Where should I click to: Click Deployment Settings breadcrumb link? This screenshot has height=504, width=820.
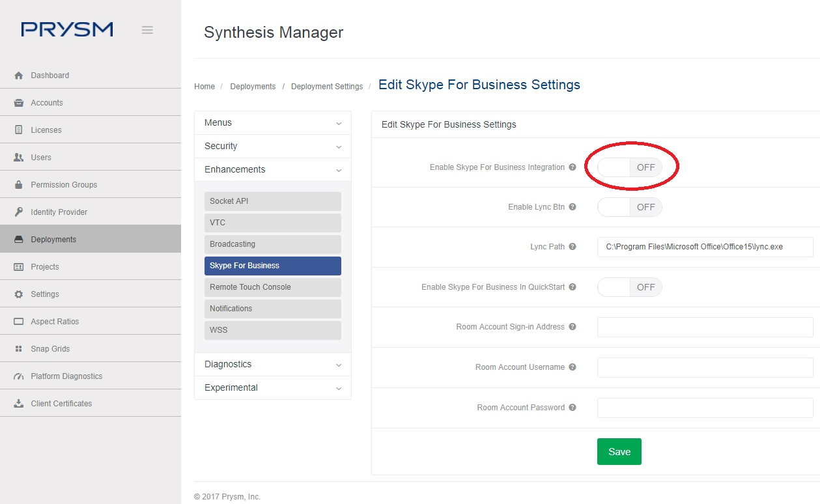coord(327,87)
